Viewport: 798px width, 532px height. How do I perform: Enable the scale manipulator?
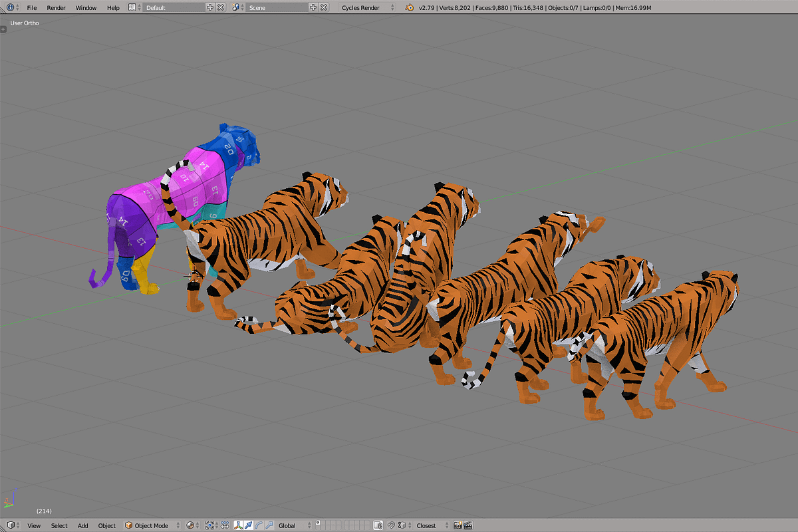[x=269, y=525]
